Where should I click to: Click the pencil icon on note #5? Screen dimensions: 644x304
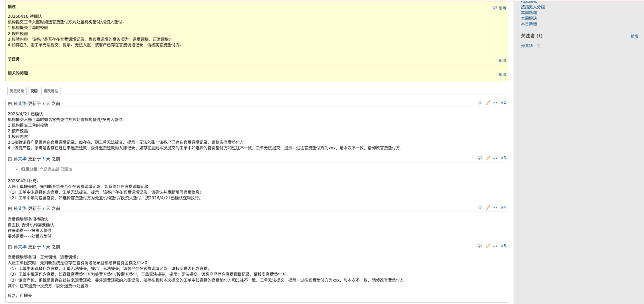coord(488,246)
